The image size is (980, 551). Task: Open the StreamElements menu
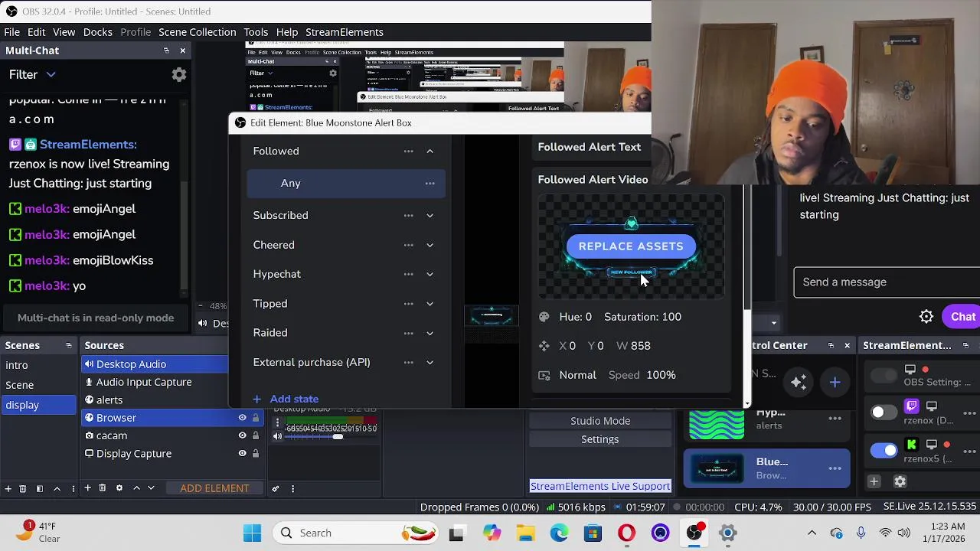345,32
